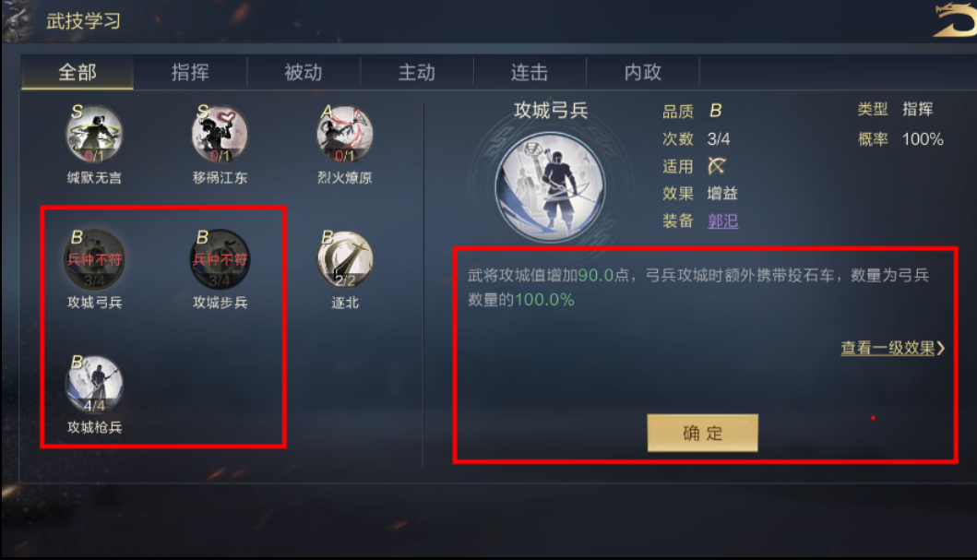Click the 武技学习 header icon

pos(18,20)
